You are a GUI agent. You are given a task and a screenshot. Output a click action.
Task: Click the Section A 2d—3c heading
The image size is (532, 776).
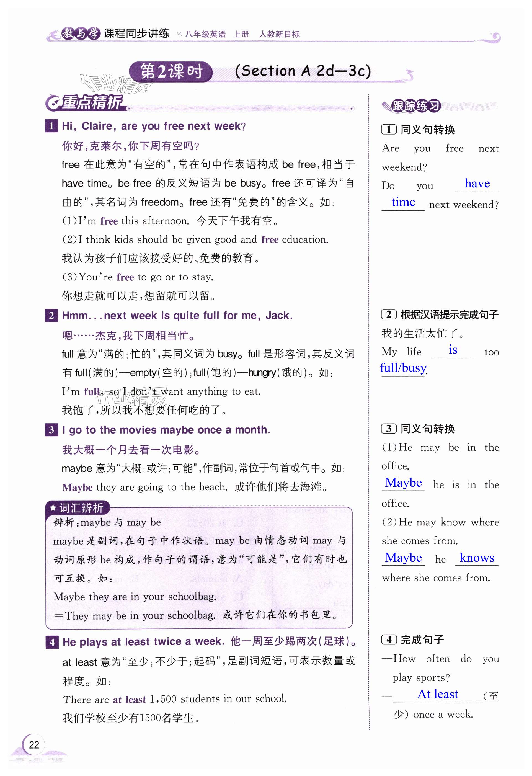pos(303,71)
